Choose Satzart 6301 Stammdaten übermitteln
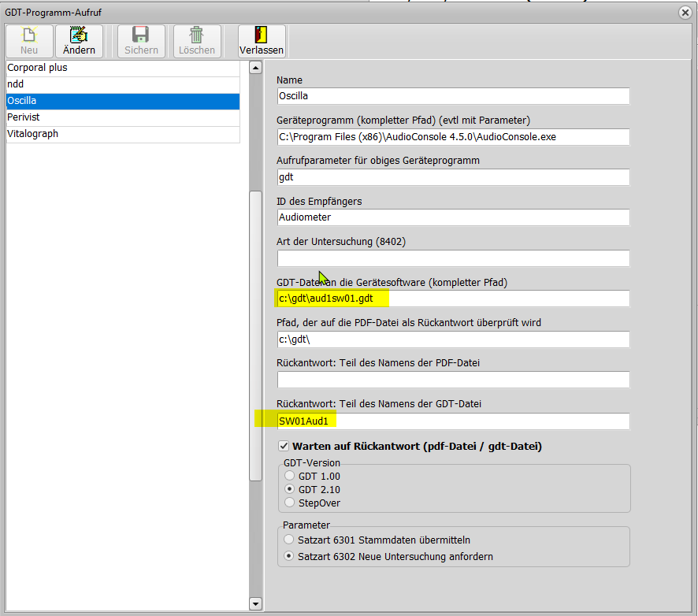Image resolution: width=698 pixels, height=616 pixels. (290, 540)
